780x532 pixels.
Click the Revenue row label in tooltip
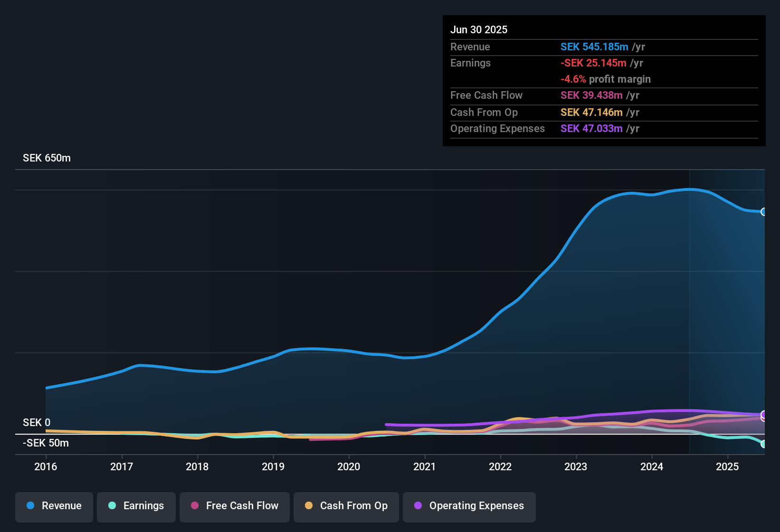point(470,47)
